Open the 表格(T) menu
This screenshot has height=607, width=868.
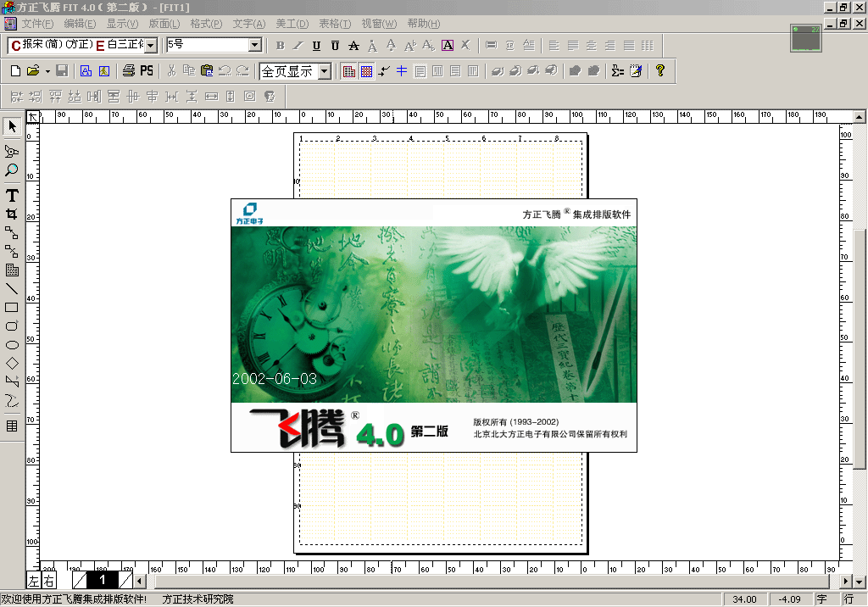335,24
